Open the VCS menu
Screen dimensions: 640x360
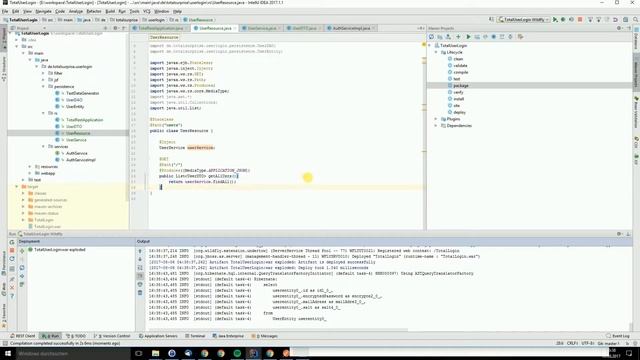tap(147, 11)
